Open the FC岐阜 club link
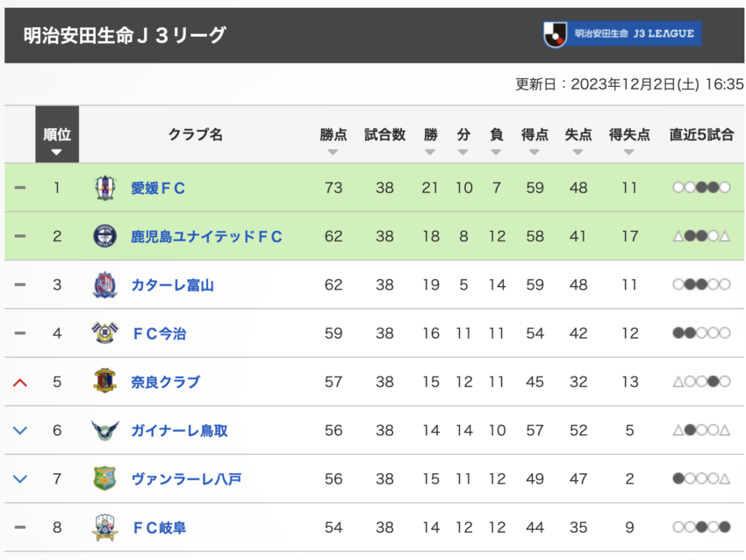 point(160,528)
